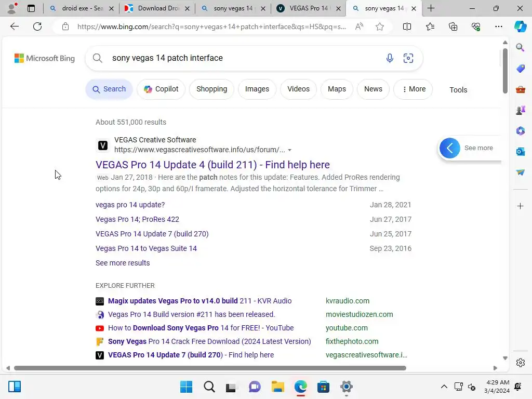Screen dimensions: 532x399
Task: Open split screen view
Action: 407,26
